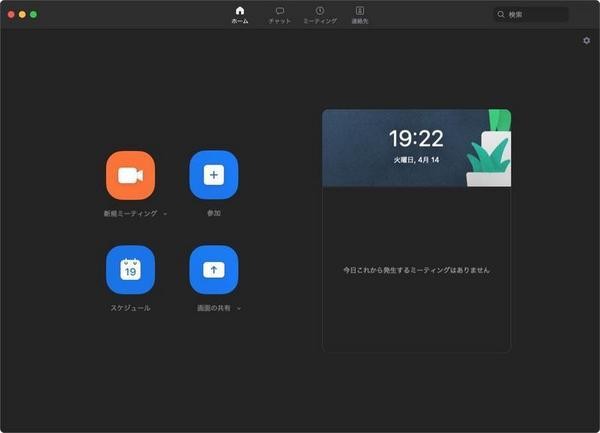Click the date text 火曜日, 4月 14
600x433 pixels.
tap(416, 160)
